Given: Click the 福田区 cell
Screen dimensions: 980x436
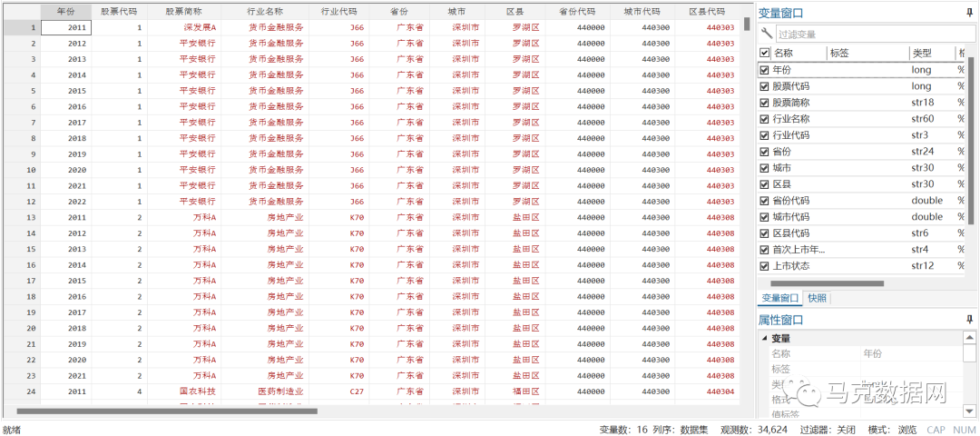Looking at the screenshot, I should click(x=514, y=391).
